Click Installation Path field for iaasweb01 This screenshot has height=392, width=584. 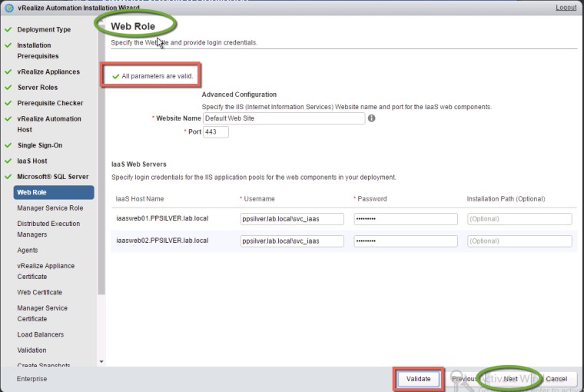pyautogui.click(x=519, y=219)
